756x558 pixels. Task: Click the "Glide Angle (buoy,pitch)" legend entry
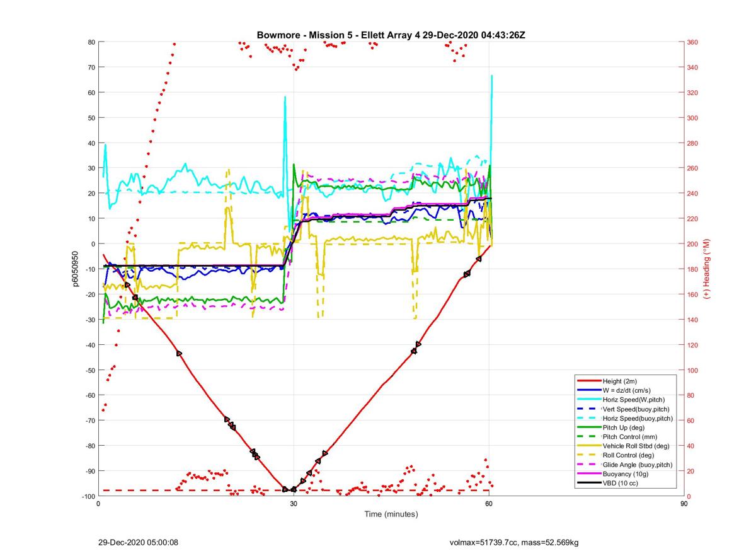click(638, 465)
